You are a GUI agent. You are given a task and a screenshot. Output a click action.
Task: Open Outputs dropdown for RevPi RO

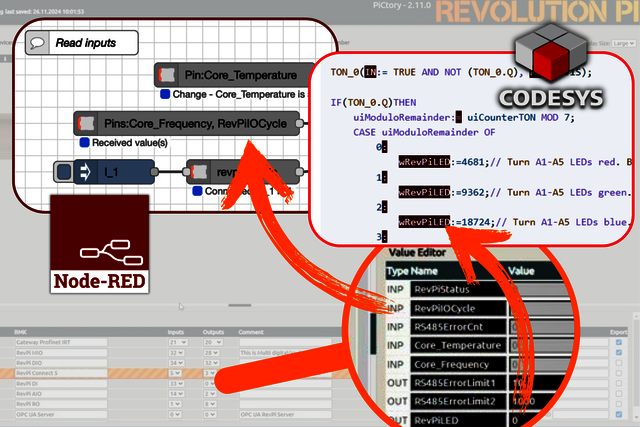(210, 404)
